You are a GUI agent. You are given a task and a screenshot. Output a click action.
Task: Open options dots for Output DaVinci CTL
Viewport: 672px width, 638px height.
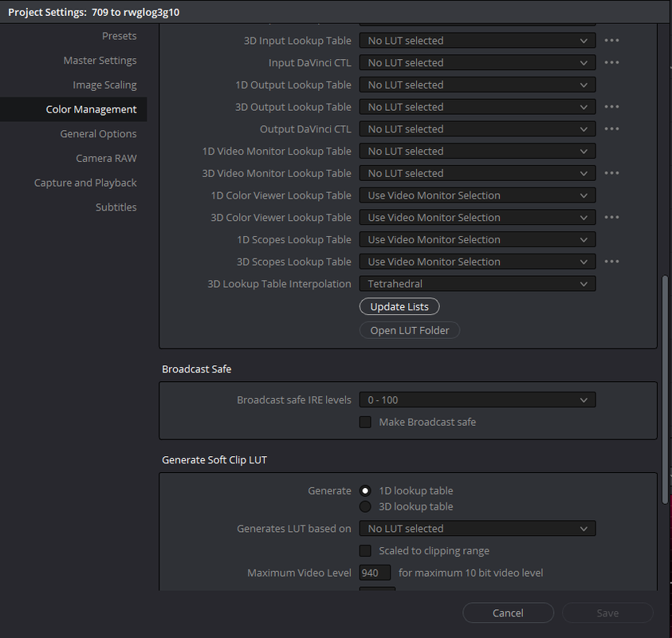click(611, 129)
